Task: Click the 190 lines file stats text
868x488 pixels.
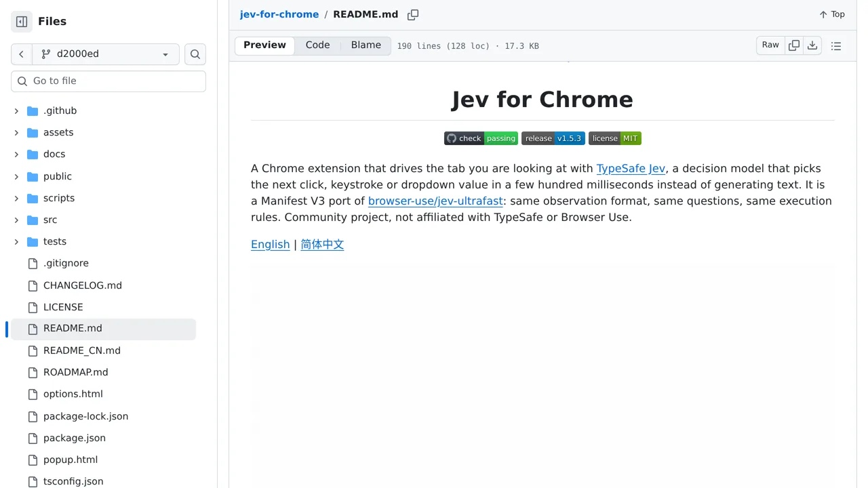Action: 468,46
